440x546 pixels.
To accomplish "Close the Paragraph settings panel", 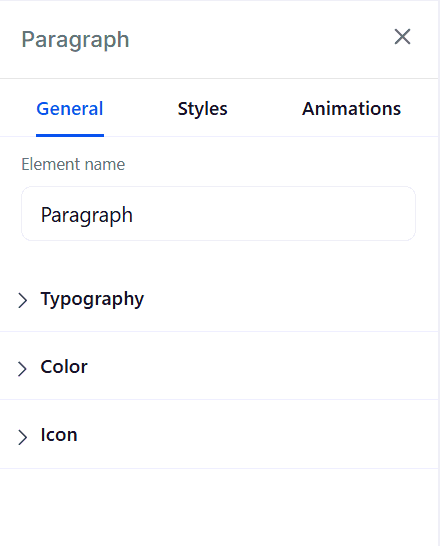I will coord(402,37).
